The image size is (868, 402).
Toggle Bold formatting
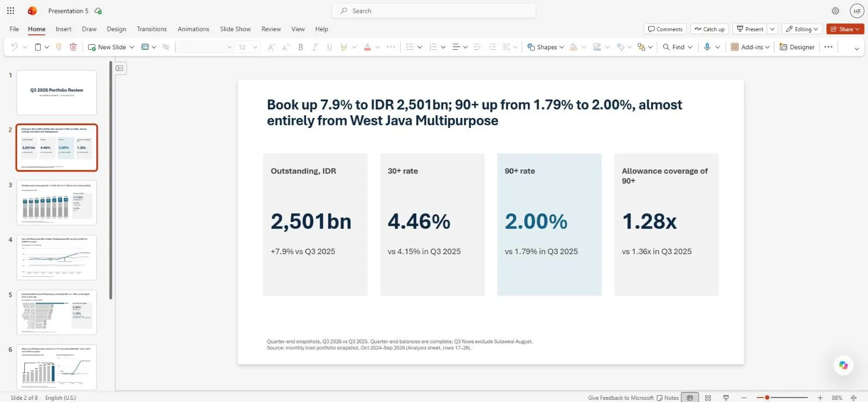[x=301, y=47]
